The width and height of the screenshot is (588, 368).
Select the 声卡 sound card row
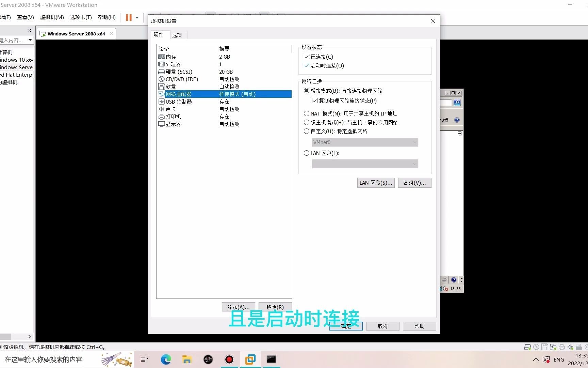(x=224, y=109)
